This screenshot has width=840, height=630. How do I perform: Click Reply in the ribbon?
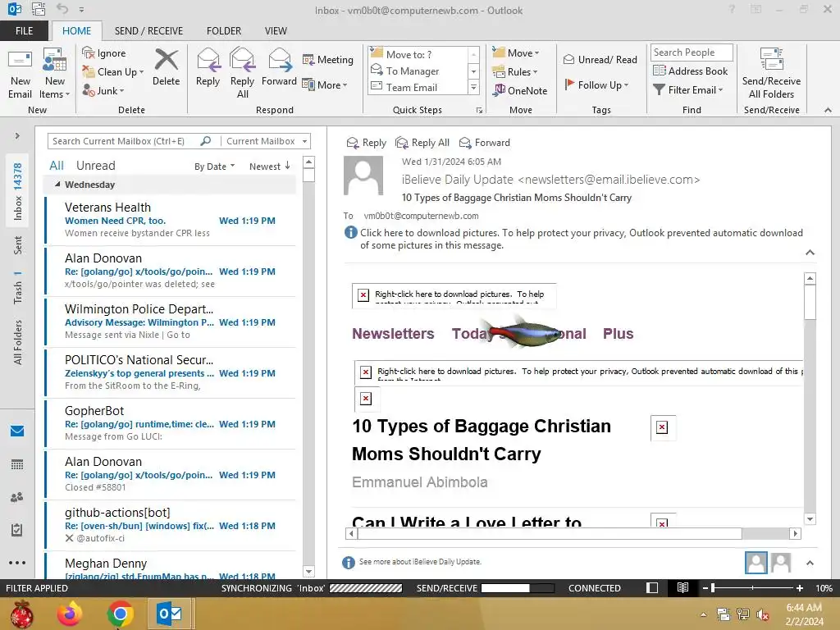[208, 67]
